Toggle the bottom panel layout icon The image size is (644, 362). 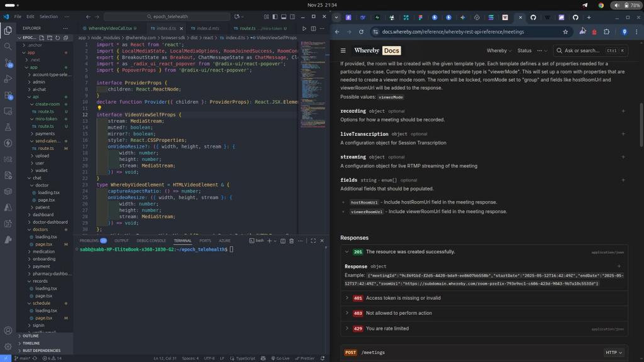click(x=284, y=17)
